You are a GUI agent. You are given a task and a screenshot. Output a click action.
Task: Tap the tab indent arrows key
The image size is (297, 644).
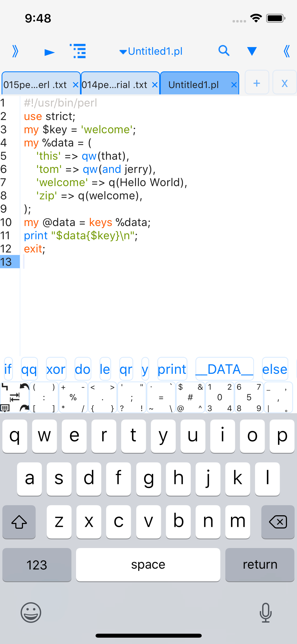click(15, 397)
